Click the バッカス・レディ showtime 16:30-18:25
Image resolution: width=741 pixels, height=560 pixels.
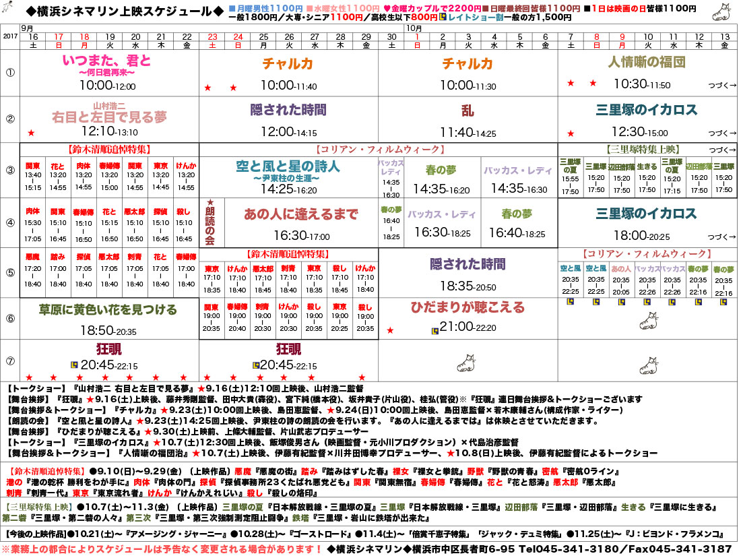443,232
